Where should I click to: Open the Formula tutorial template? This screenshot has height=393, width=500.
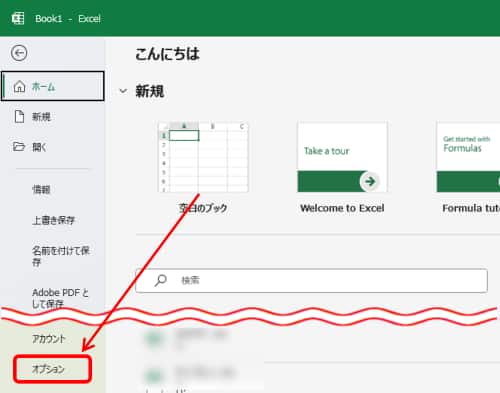[468, 157]
